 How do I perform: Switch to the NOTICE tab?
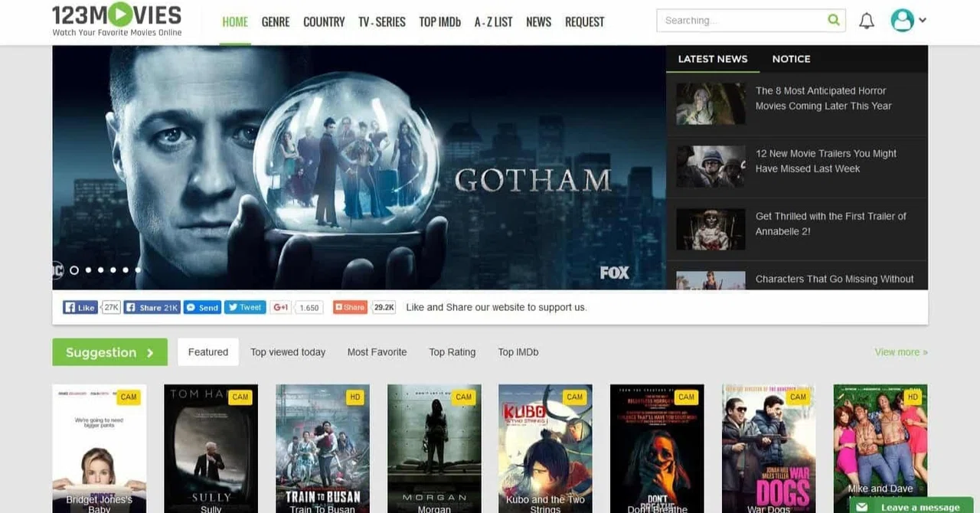tap(791, 59)
